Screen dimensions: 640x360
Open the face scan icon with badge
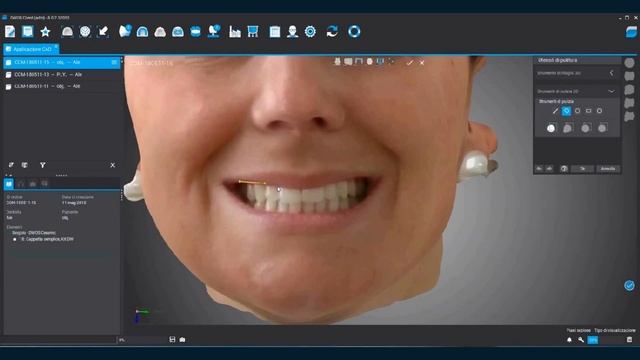pyautogui.click(x=125, y=31)
